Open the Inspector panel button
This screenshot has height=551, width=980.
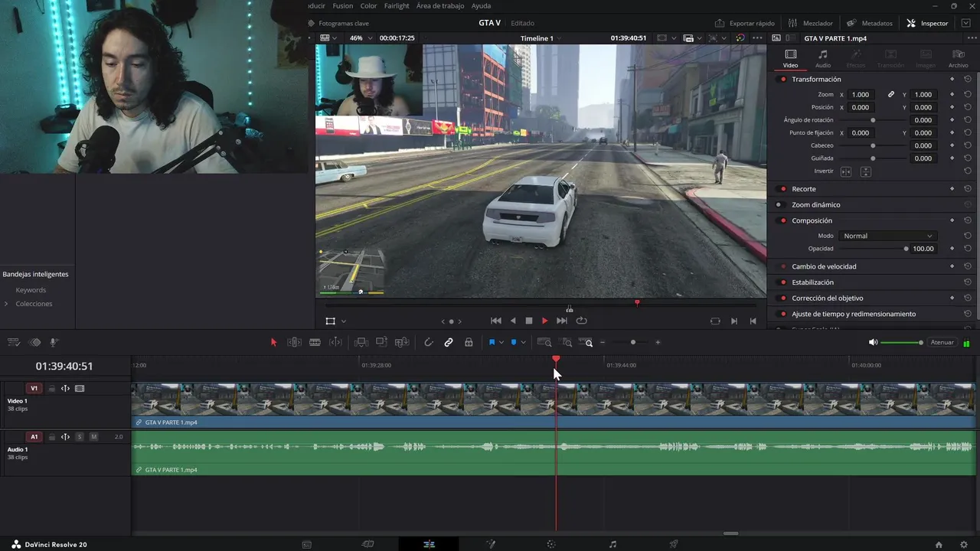pyautogui.click(x=927, y=23)
